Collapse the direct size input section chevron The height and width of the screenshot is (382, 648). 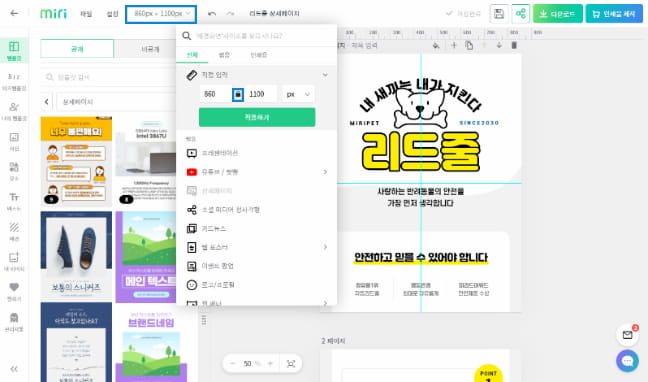coord(325,75)
